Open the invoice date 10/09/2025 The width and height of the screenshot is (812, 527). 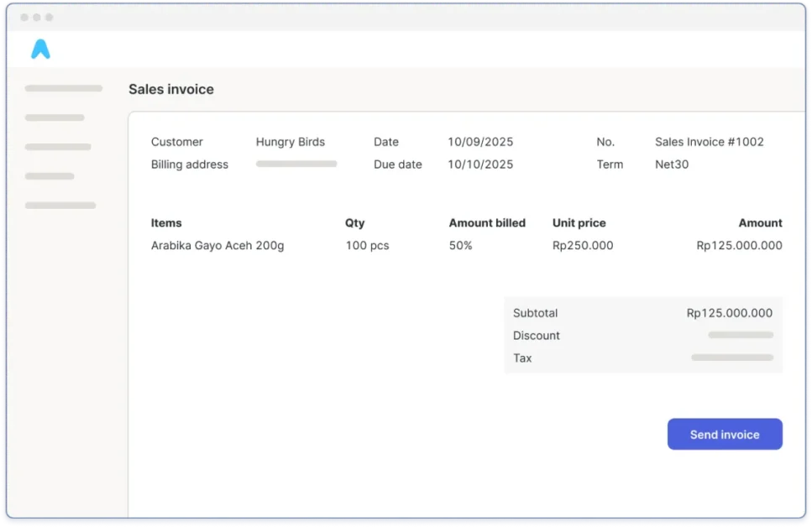click(479, 142)
